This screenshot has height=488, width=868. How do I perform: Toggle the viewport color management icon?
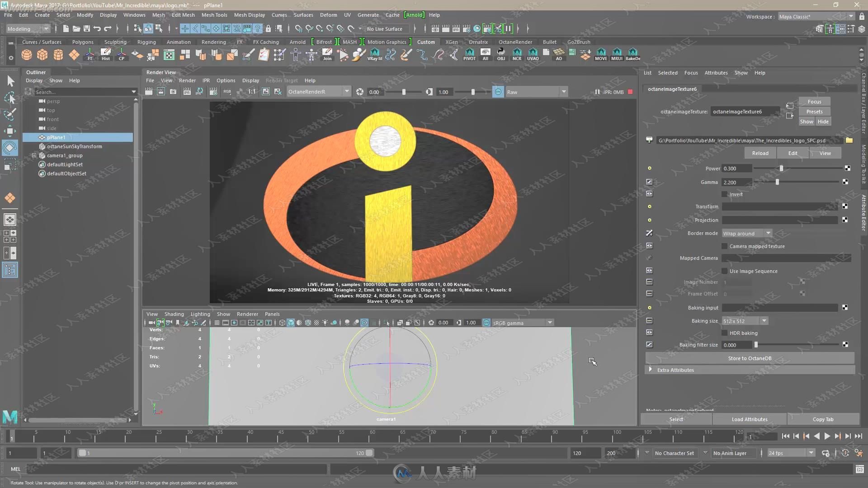pyautogui.click(x=486, y=323)
